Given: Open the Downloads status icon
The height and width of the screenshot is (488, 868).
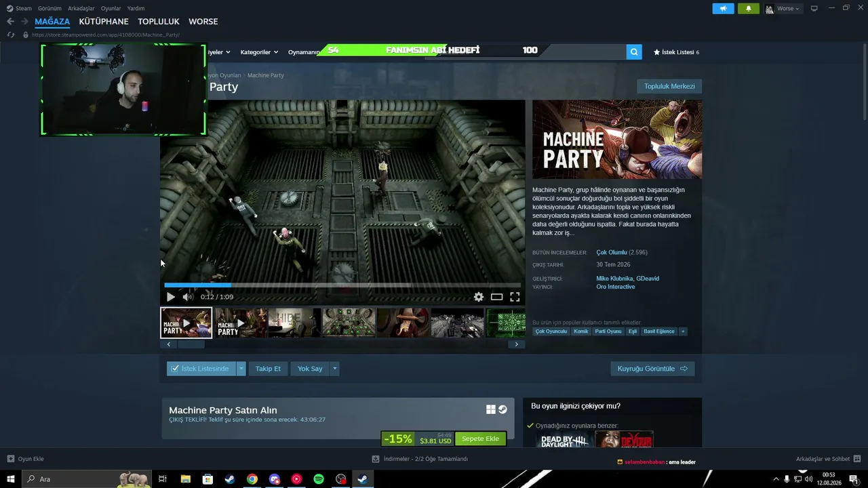Looking at the screenshot, I should 376,459.
